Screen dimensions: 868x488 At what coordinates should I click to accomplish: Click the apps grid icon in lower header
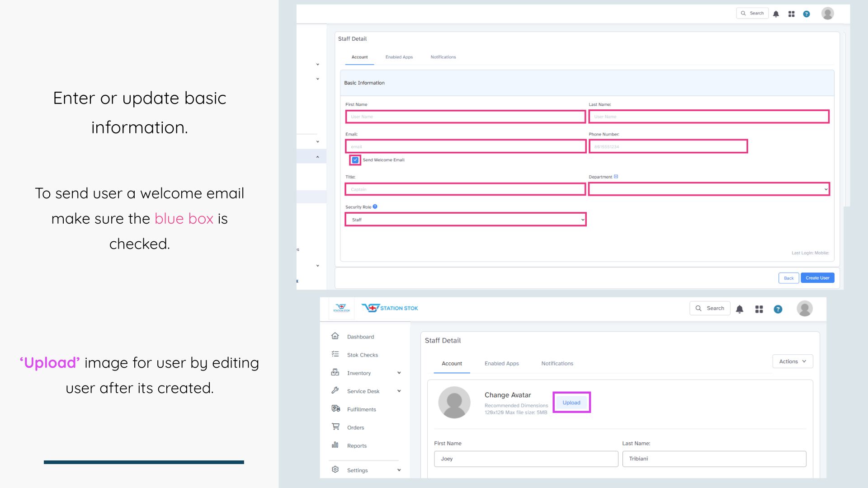759,309
